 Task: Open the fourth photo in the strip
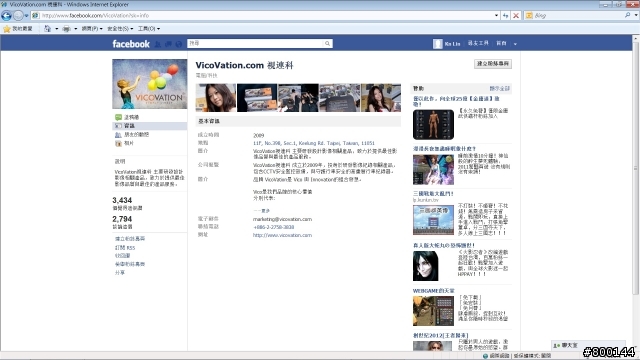click(340, 98)
